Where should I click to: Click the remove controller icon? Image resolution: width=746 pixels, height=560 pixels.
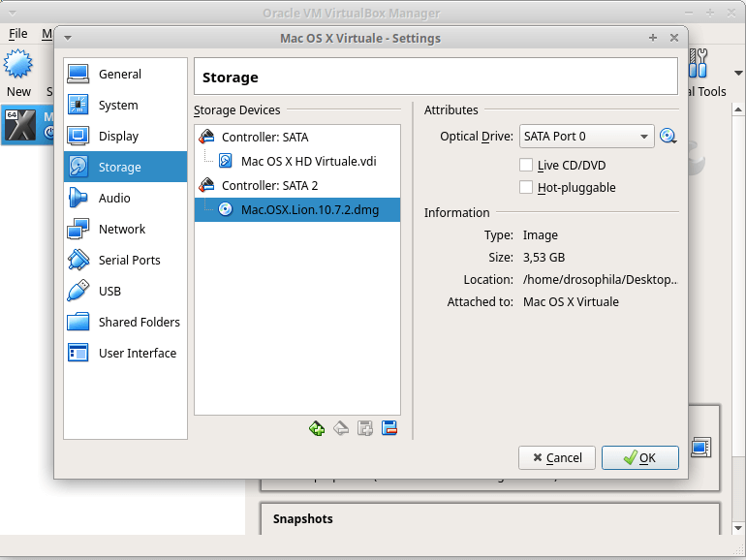click(x=341, y=428)
